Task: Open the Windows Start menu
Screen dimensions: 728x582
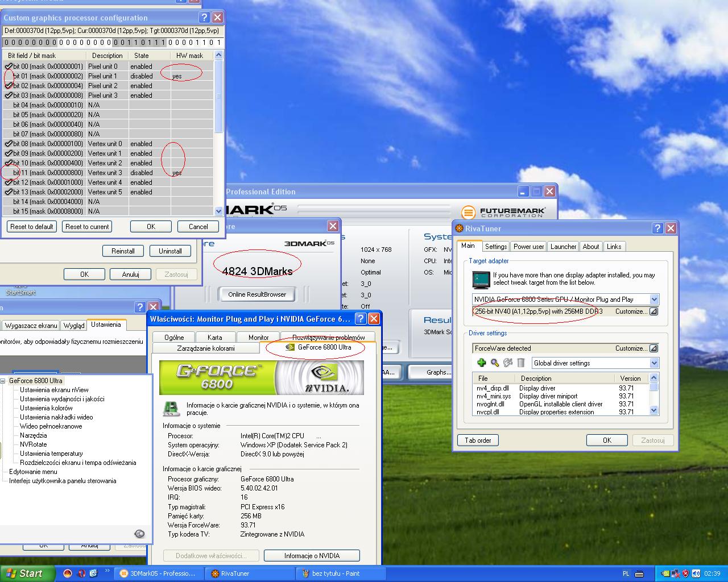Action: coord(28,573)
